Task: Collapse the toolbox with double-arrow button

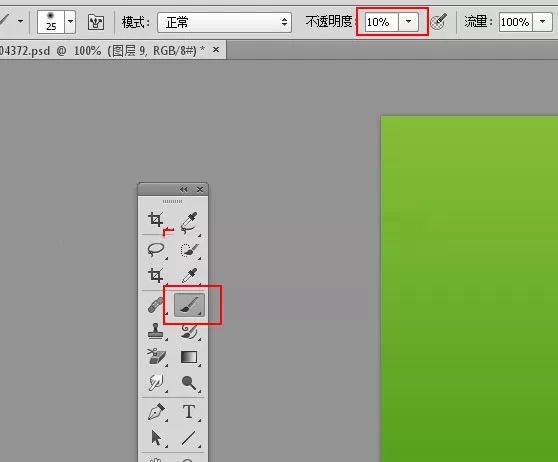Action: pos(184,189)
